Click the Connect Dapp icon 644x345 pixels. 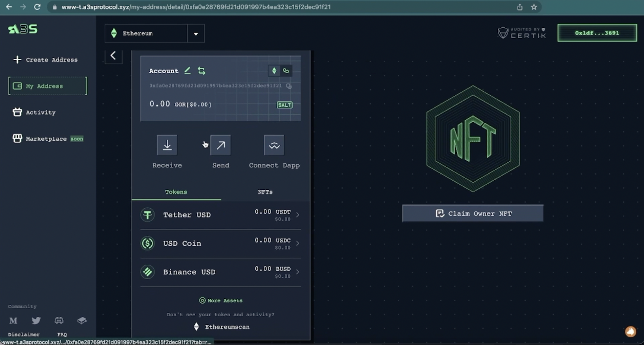click(274, 145)
